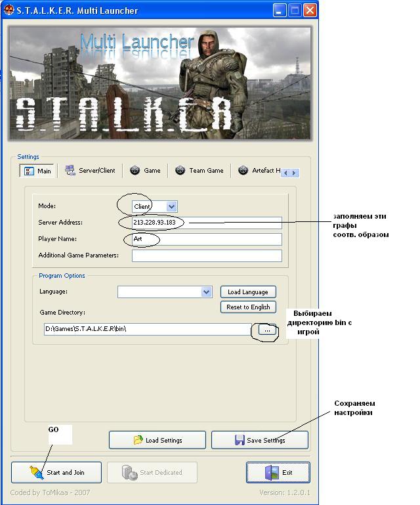Close the Multi Launcher window

coord(310,11)
